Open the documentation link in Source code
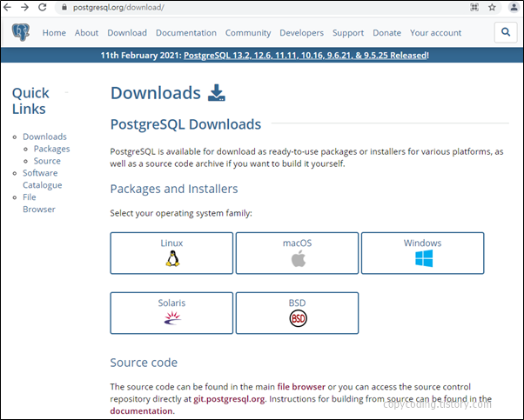This screenshot has height=420, width=524. (x=141, y=411)
